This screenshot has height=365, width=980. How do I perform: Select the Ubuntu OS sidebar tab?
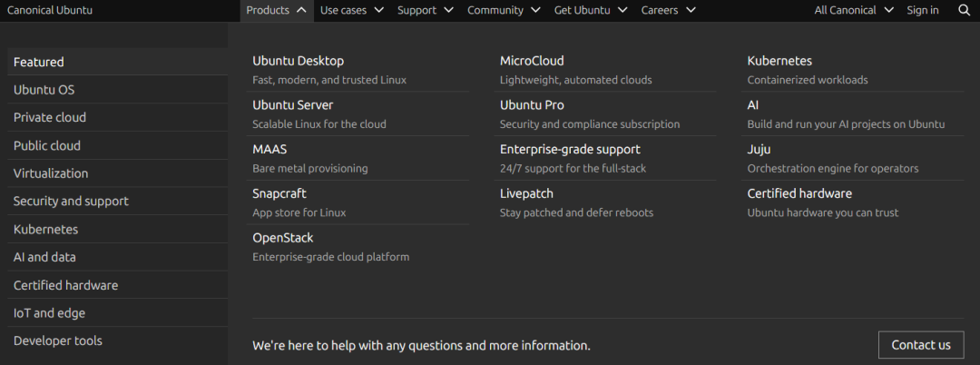click(x=117, y=90)
